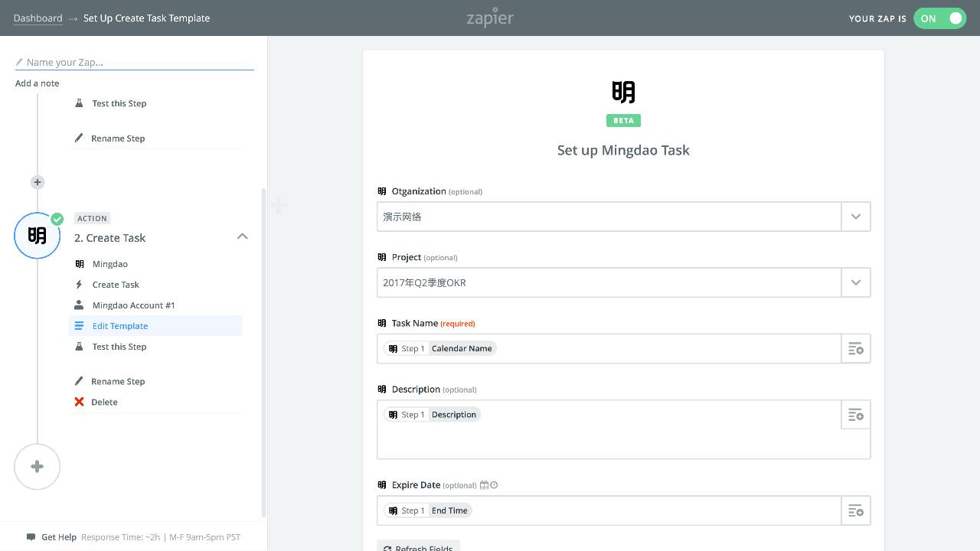Click the large Mingdao logo above BETA
Viewport: 980px width, 551px height.
click(623, 92)
